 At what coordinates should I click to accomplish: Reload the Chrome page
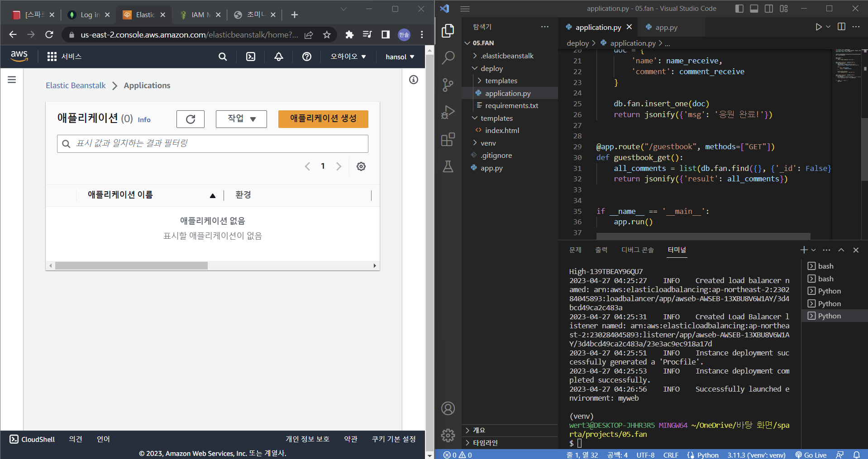pos(49,35)
